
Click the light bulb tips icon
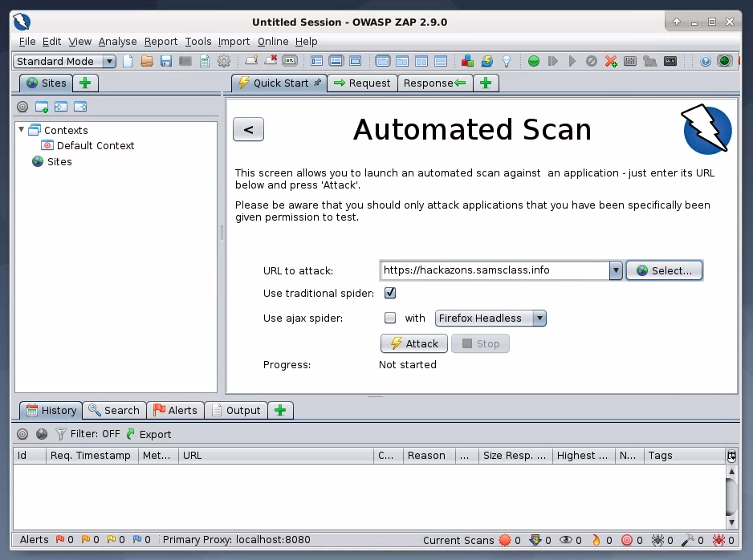click(507, 61)
